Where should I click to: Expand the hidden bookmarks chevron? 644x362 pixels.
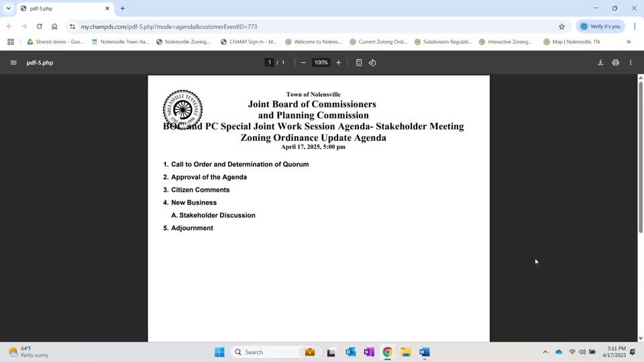(629, 42)
